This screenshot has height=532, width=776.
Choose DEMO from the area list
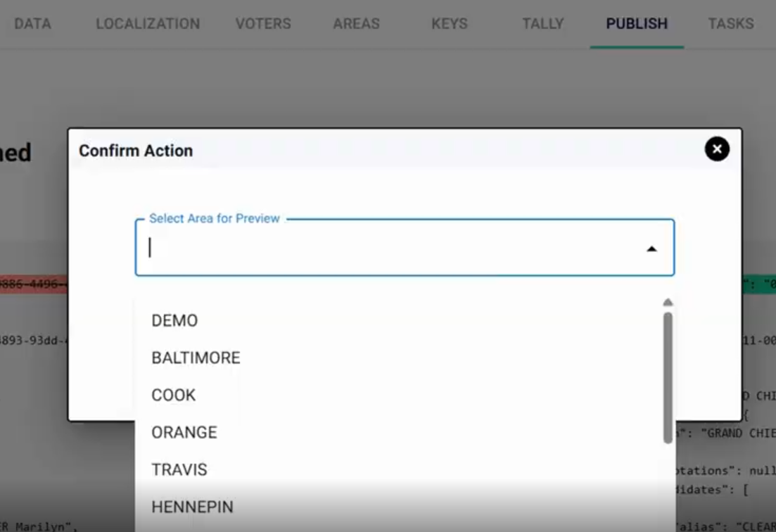[398, 321]
